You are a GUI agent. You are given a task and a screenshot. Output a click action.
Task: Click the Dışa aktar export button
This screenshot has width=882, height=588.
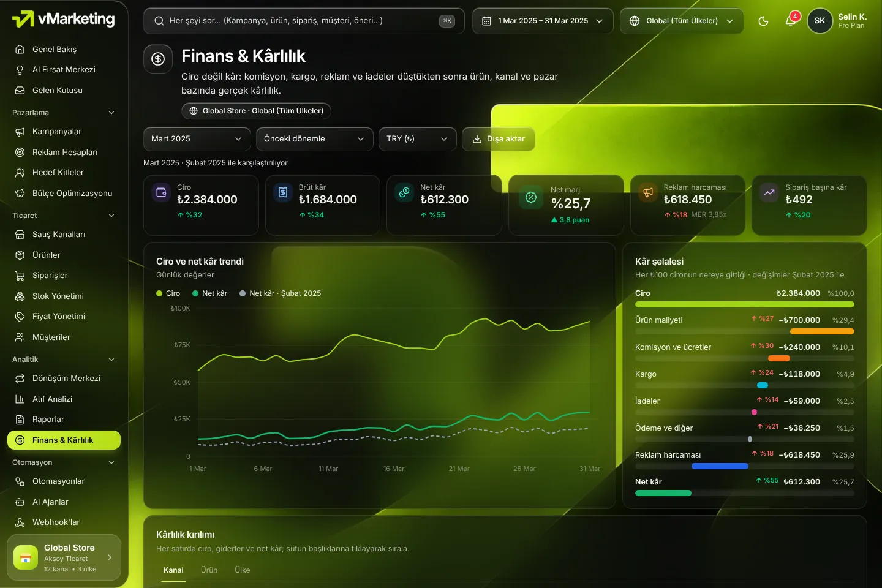click(x=499, y=139)
